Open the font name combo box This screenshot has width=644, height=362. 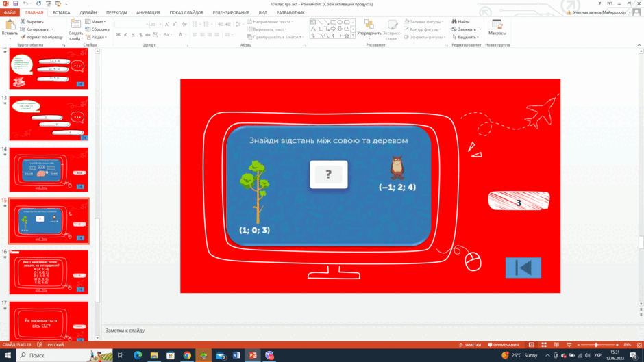coord(132,24)
